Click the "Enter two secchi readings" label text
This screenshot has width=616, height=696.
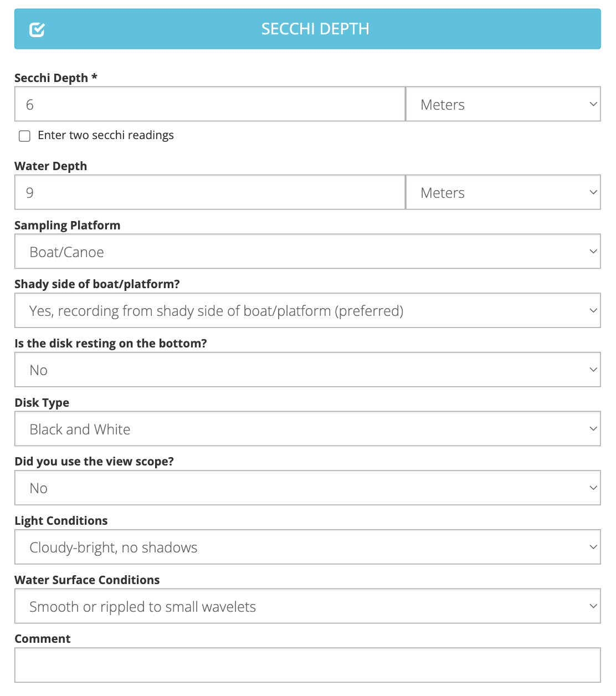(x=105, y=135)
